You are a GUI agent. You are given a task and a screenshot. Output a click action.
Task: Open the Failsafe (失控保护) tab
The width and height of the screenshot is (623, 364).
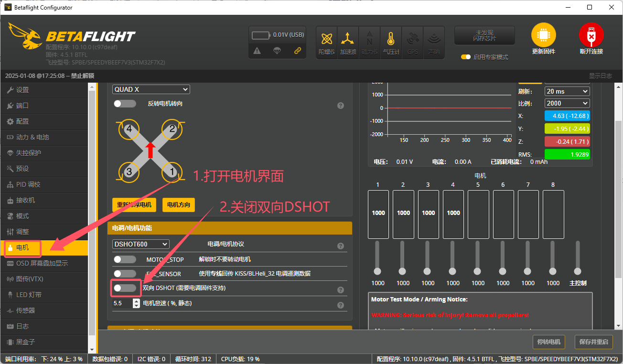tap(44, 153)
